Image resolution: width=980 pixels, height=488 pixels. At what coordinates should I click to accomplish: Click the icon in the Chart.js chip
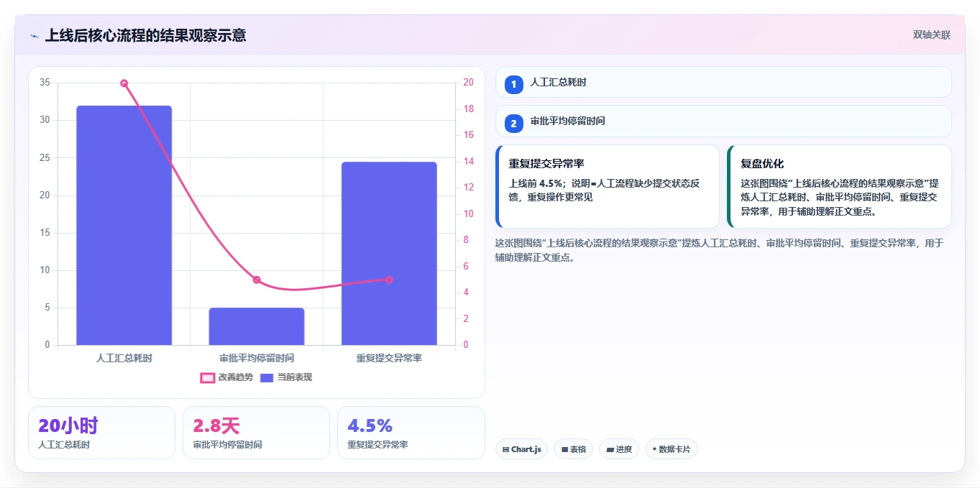tap(506, 450)
